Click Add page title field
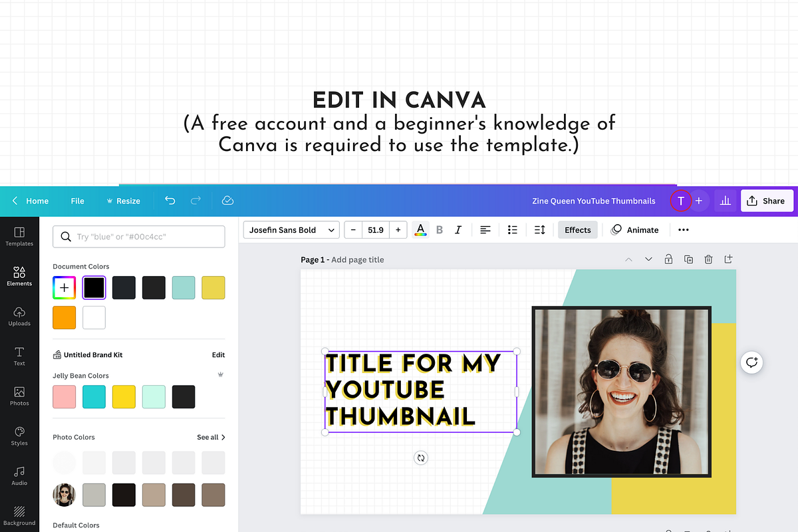This screenshot has width=798, height=532. [x=357, y=259]
